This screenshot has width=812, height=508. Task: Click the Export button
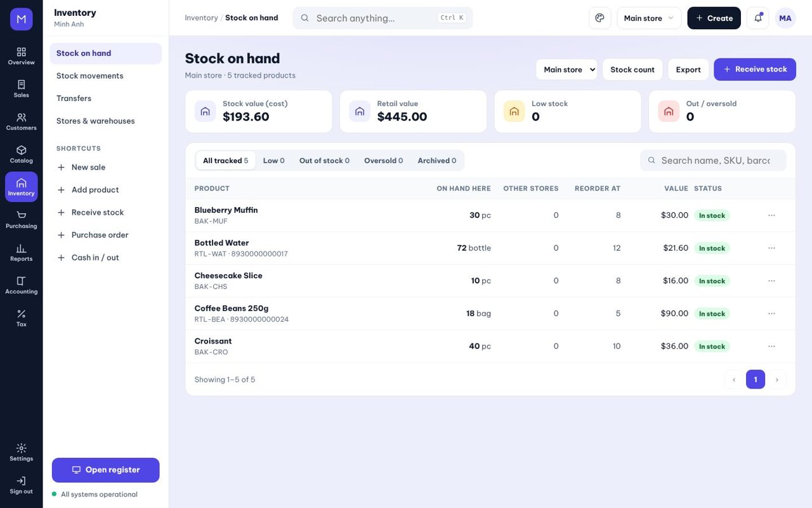point(688,69)
